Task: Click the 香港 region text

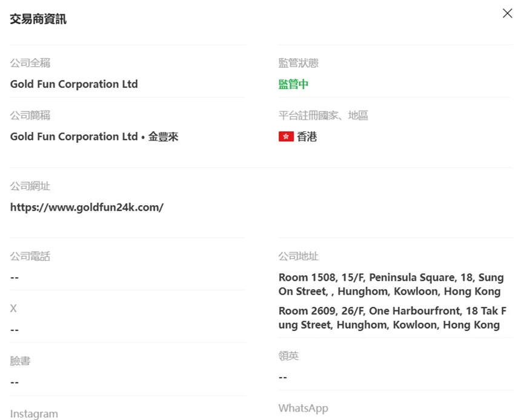Action: point(307,137)
